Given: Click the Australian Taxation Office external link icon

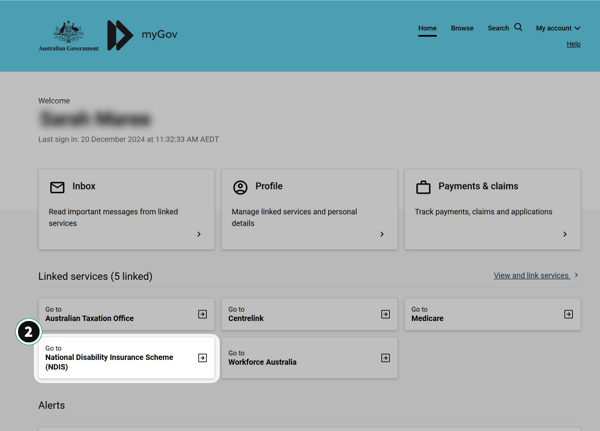Looking at the screenshot, I should tap(202, 314).
